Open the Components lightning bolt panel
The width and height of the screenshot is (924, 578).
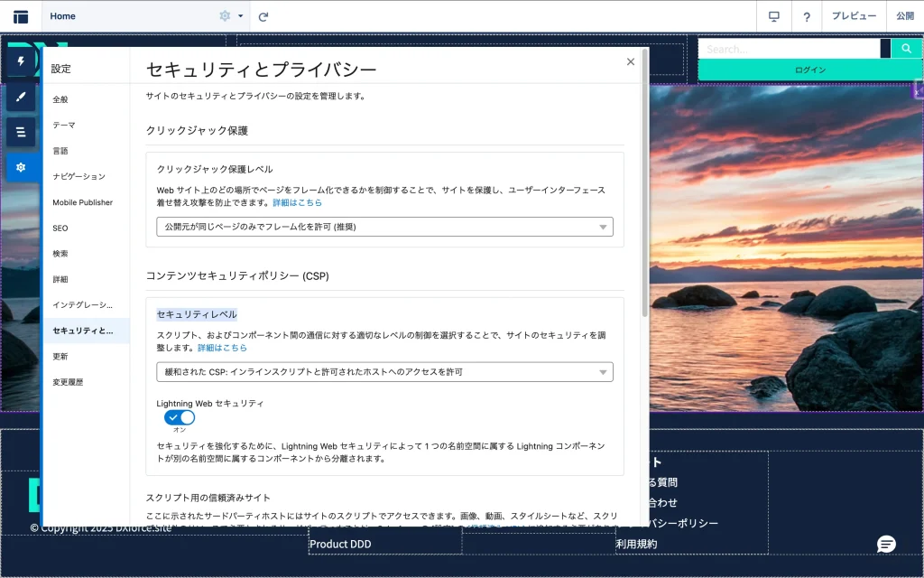click(x=21, y=61)
